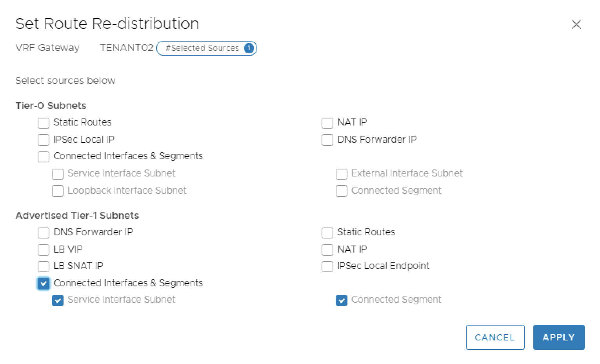Image resolution: width=600 pixels, height=364 pixels.
Task: Select Tier-0 Service Interface Subnet checkbox
Action: [x=58, y=174]
